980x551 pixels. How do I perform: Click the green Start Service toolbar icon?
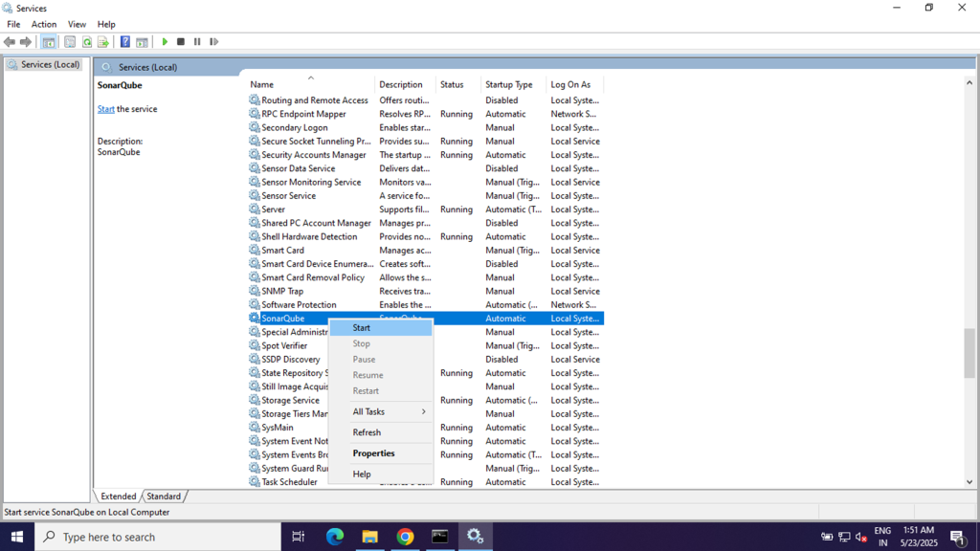165,42
